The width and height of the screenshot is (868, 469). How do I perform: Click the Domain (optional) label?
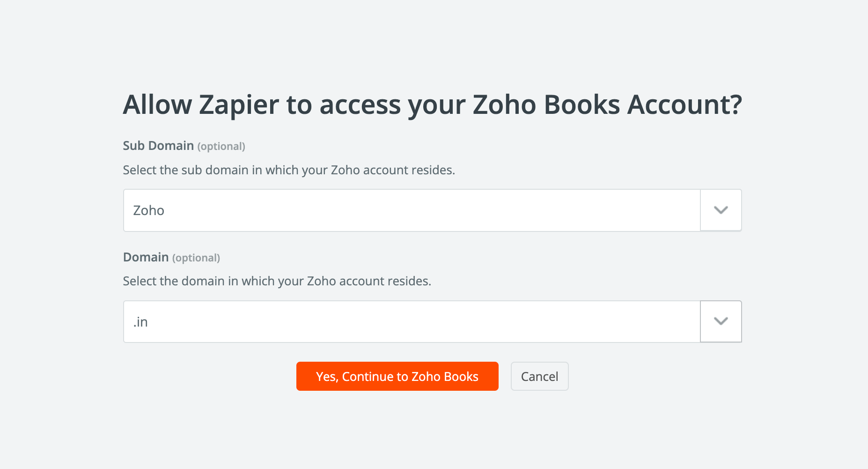coord(146,257)
